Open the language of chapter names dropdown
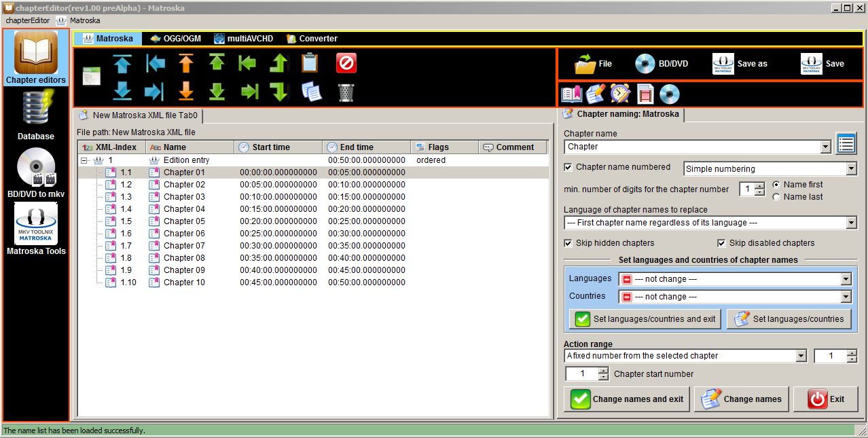This screenshot has height=438, width=868. (852, 223)
